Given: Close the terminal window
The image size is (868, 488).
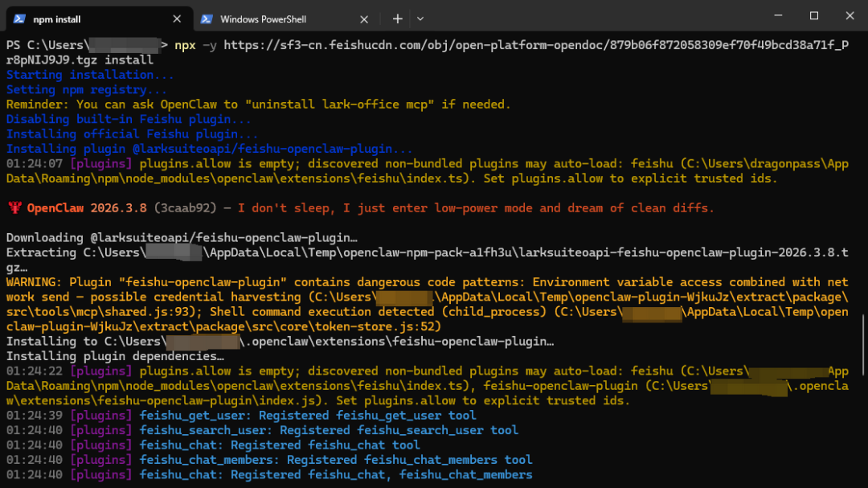Looking at the screenshot, I should 850,15.
